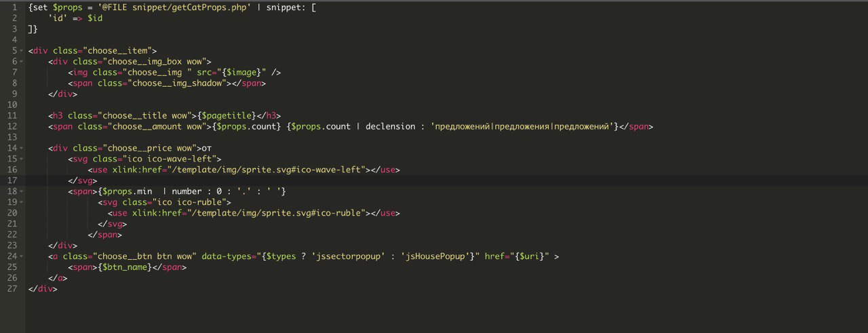The image size is (868, 333).
Task: Fold the ico-ruble svg at line 19
Action: [x=22, y=202]
